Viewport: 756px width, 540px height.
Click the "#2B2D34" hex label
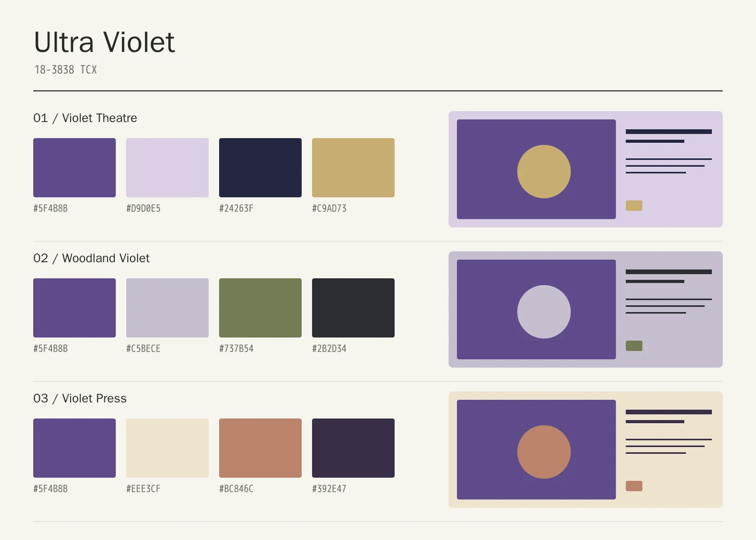tap(329, 348)
